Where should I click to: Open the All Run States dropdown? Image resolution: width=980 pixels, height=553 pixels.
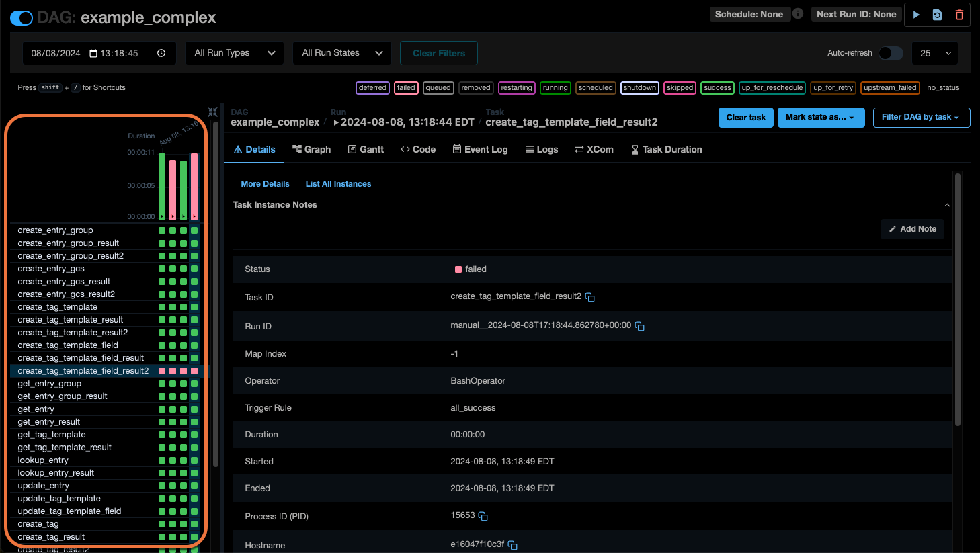[x=341, y=52]
